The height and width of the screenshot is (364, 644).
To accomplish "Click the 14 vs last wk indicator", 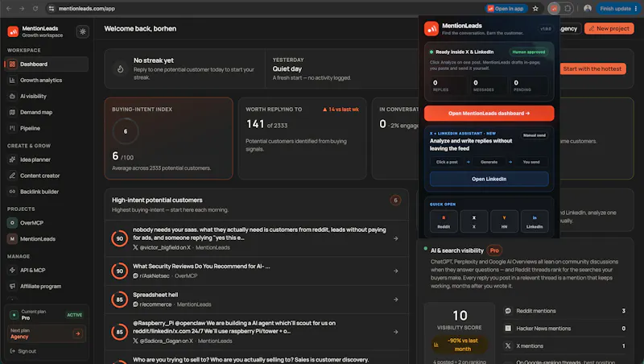I will coord(341,110).
